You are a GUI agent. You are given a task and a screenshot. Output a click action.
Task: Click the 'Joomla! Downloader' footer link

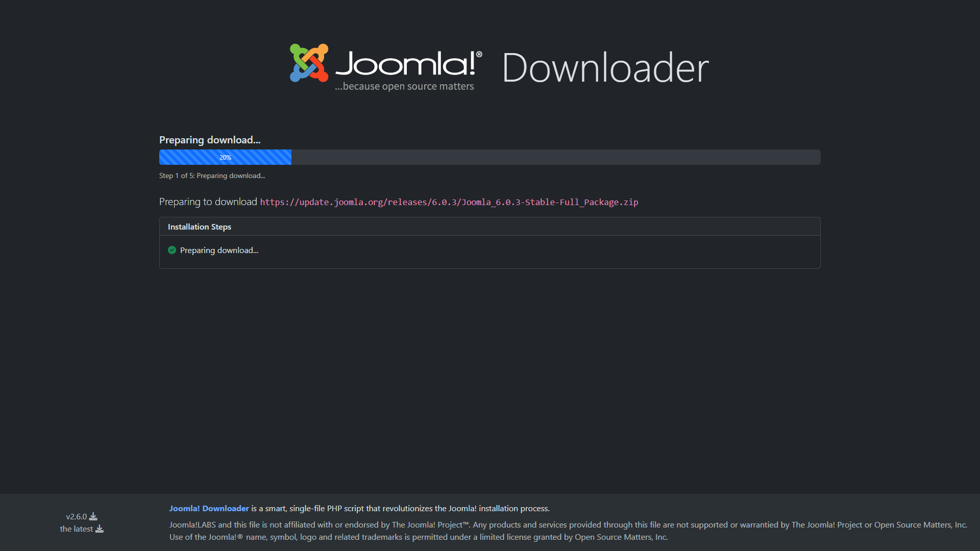click(209, 508)
